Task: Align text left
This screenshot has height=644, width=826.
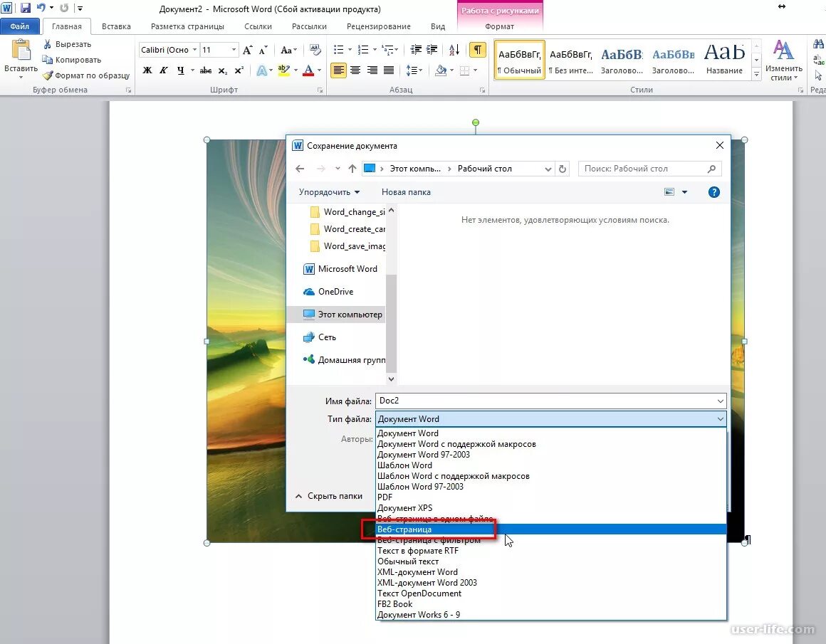Action: tap(339, 70)
